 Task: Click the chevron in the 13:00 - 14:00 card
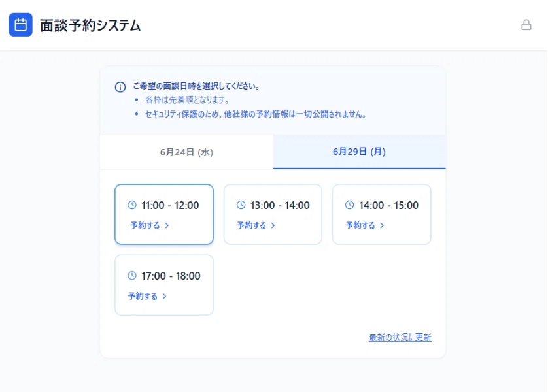coord(273,225)
